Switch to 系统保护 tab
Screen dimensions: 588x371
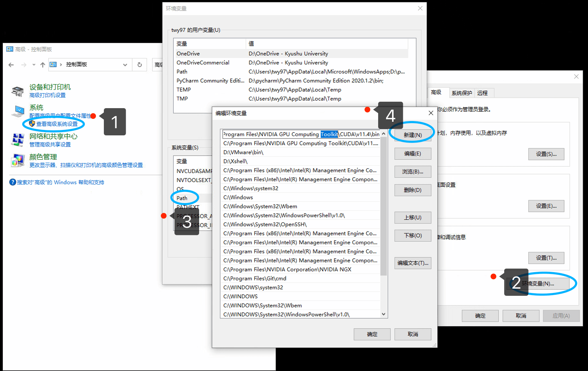tap(462, 93)
